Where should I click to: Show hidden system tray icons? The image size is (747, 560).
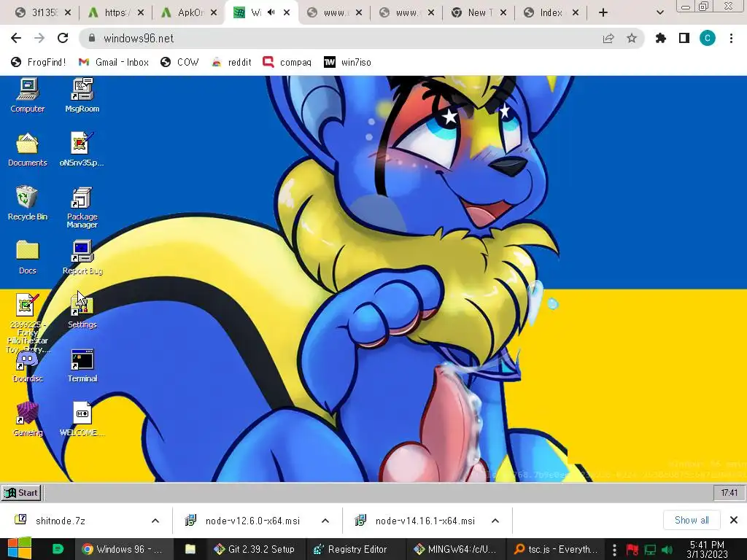coord(614,549)
